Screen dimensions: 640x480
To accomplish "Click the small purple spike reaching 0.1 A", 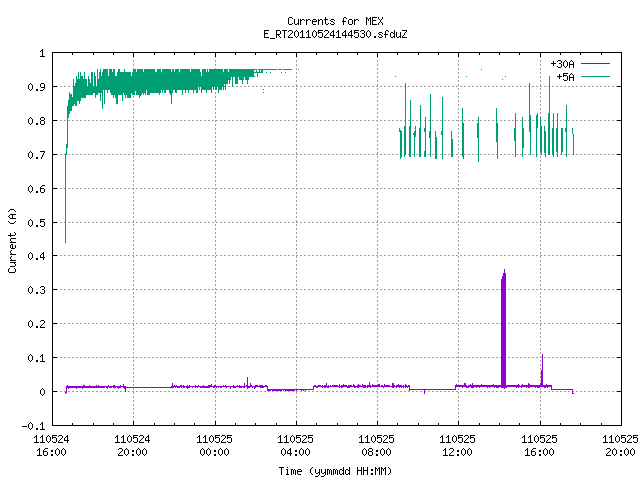I will (x=542, y=369).
